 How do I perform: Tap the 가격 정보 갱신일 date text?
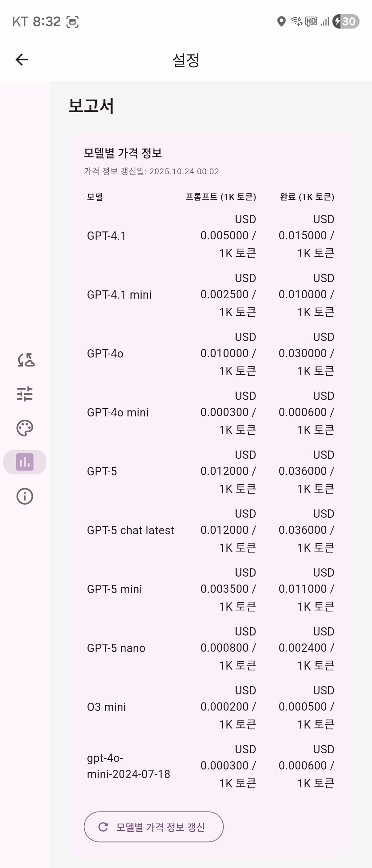pos(152,172)
